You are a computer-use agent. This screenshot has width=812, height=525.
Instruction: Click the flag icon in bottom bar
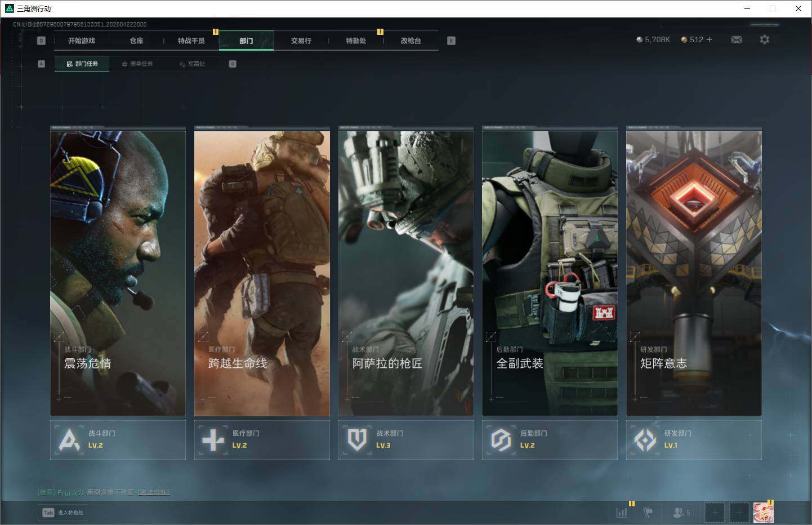648,513
